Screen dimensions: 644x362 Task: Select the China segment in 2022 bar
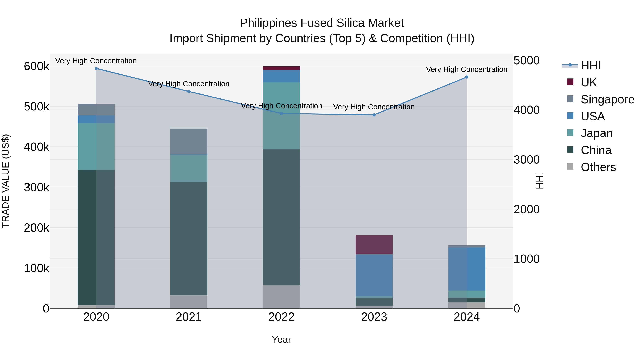[x=282, y=217]
